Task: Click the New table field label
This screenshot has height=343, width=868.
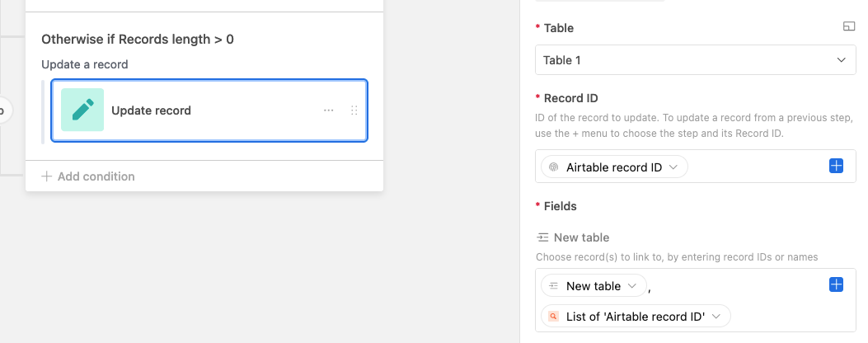Action: pyautogui.click(x=581, y=237)
